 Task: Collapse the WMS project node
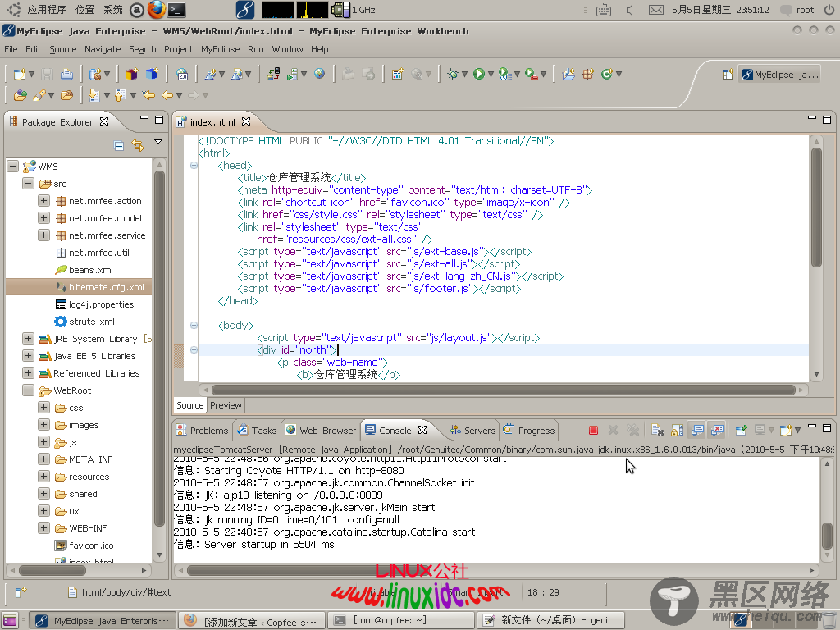click(x=12, y=166)
